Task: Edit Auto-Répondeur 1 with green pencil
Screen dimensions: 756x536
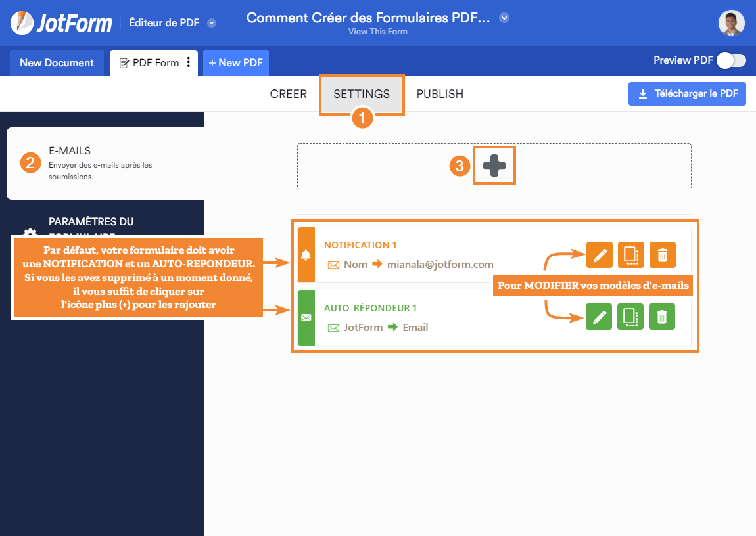Action: point(599,317)
